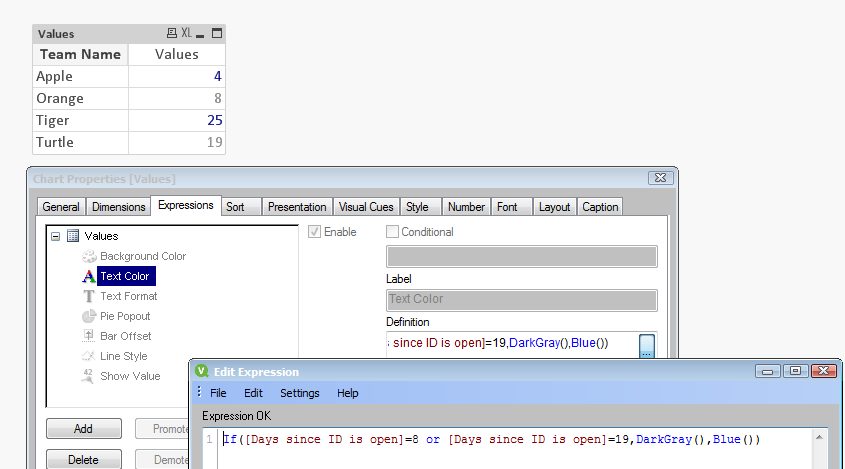Image resolution: width=845 pixels, height=469 pixels.
Task: Select Bar Offset in the expression tree
Action: coord(126,336)
